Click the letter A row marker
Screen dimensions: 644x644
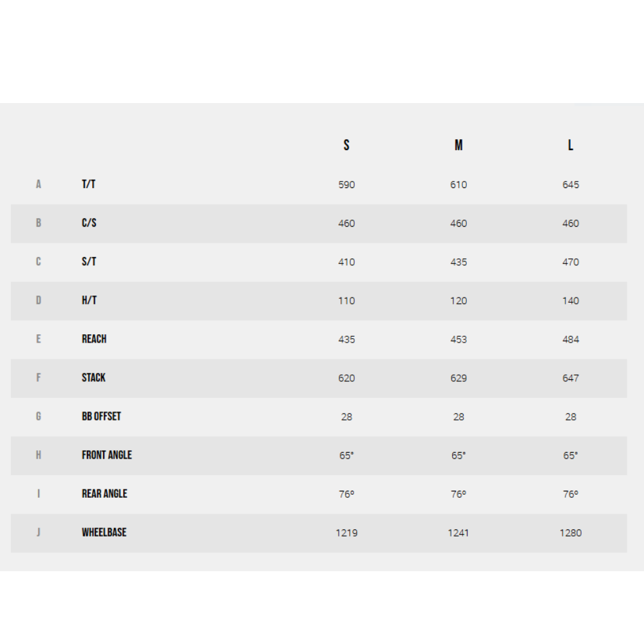[39, 184]
